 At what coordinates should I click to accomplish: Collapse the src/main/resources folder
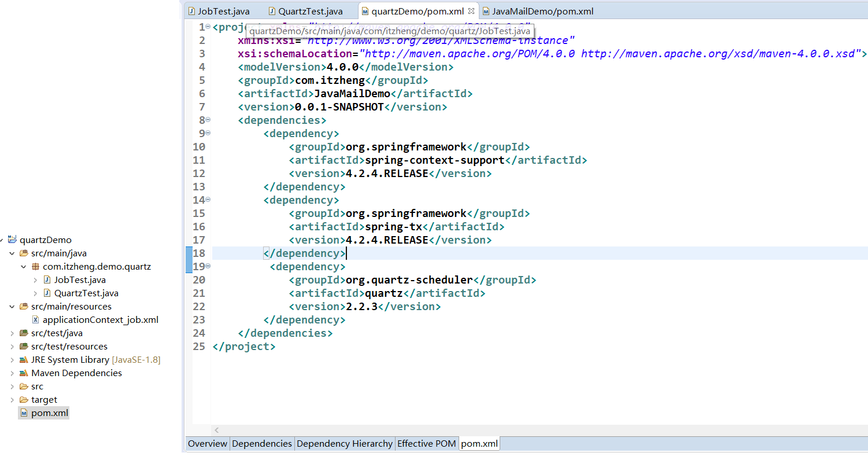click(12, 306)
